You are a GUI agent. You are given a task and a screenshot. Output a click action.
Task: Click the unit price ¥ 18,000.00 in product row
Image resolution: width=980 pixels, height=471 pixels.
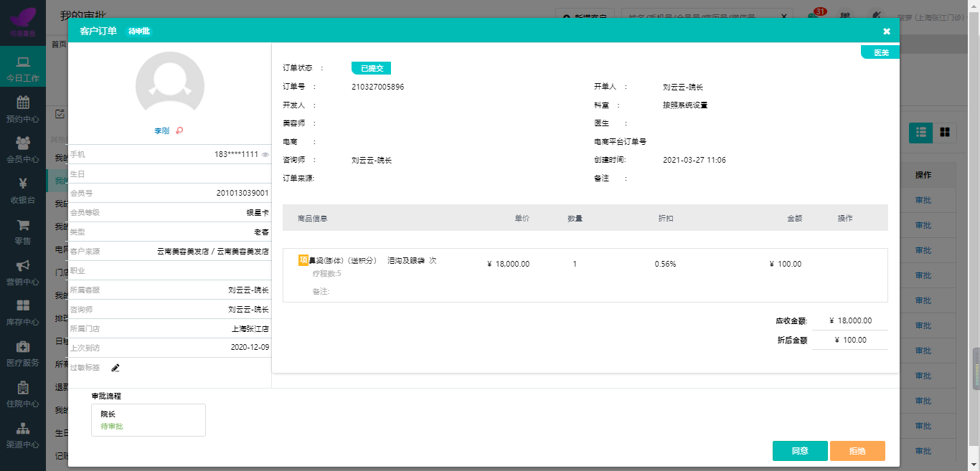click(x=508, y=264)
